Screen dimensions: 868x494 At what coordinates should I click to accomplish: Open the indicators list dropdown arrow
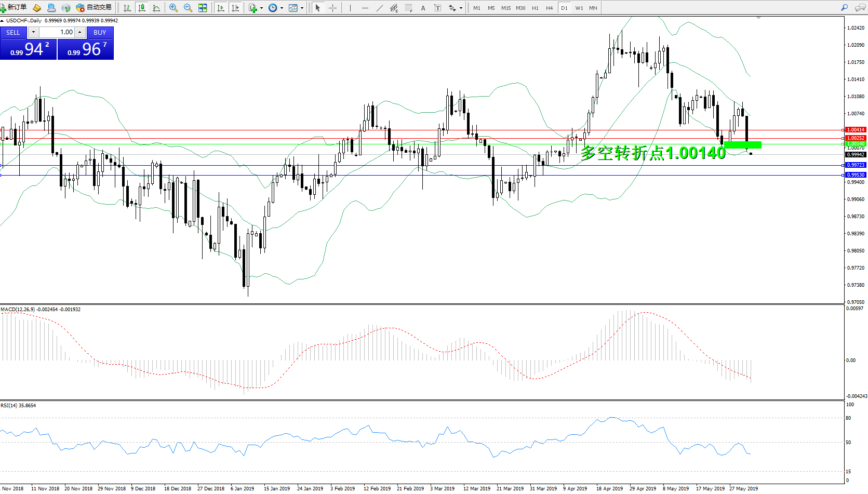click(x=261, y=8)
